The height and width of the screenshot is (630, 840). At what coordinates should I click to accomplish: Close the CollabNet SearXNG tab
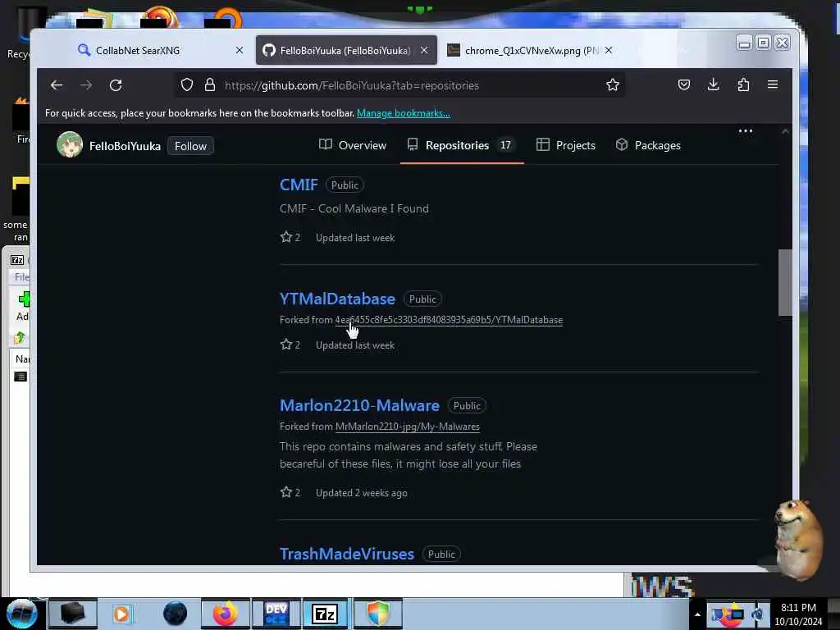click(240, 50)
